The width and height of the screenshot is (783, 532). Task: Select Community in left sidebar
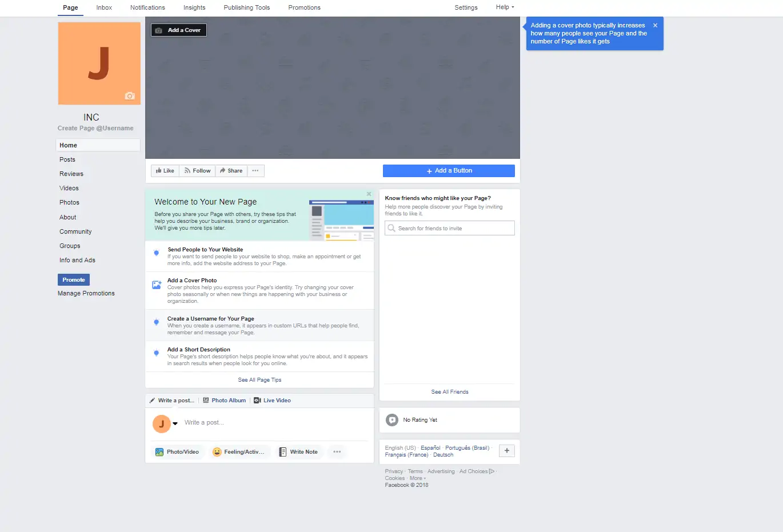pyautogui.click(x=75, y=232)
